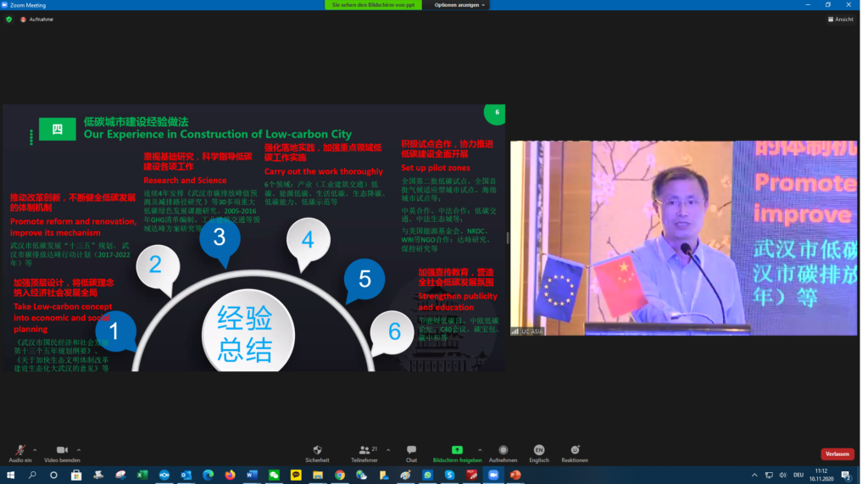
Task: Open the Reaktionen reactions menu
Action: coord(575,451)
